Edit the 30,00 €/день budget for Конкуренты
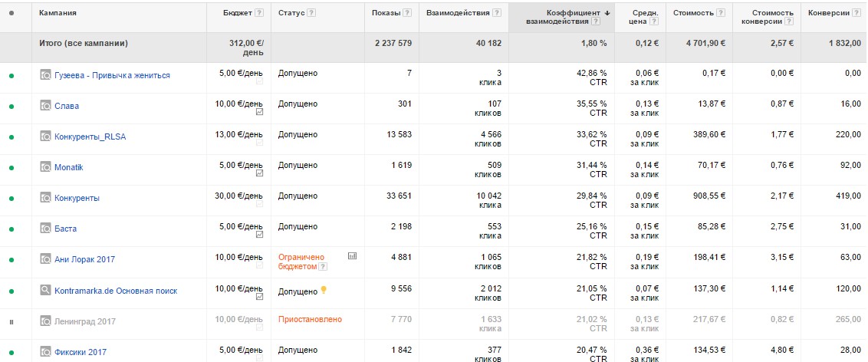This screenshot has height=362, width=868. pyautogui.click(x=238, y=196)
